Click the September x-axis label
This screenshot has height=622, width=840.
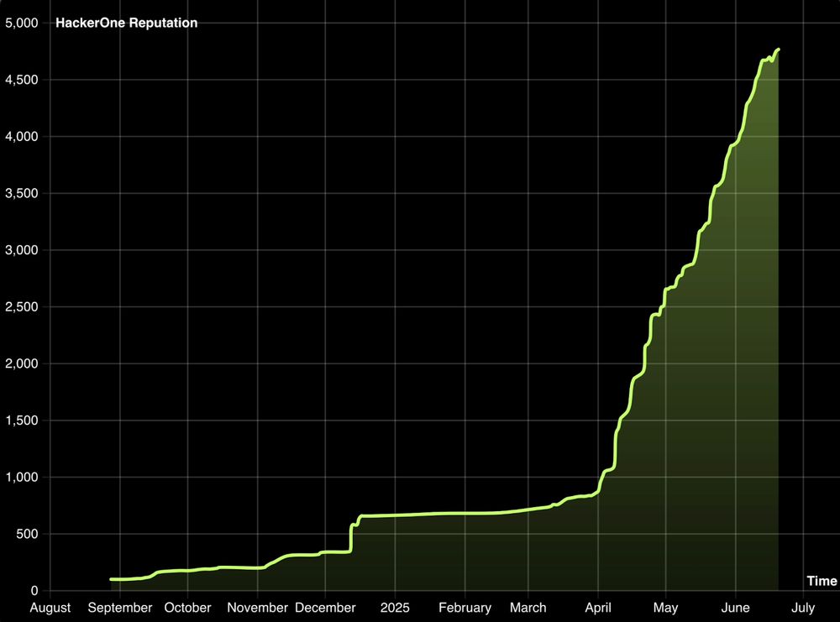tap(120, 608)
